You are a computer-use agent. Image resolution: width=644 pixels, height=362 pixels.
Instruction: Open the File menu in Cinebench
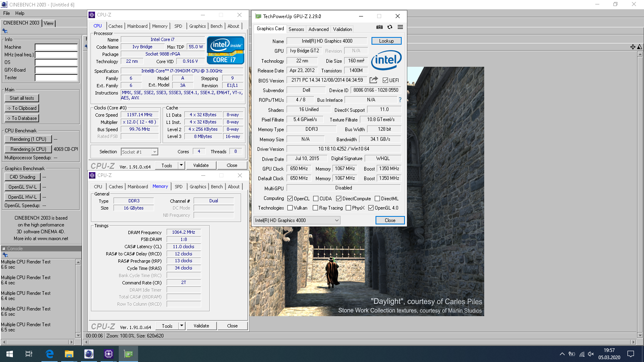click(x=6, y=13)
